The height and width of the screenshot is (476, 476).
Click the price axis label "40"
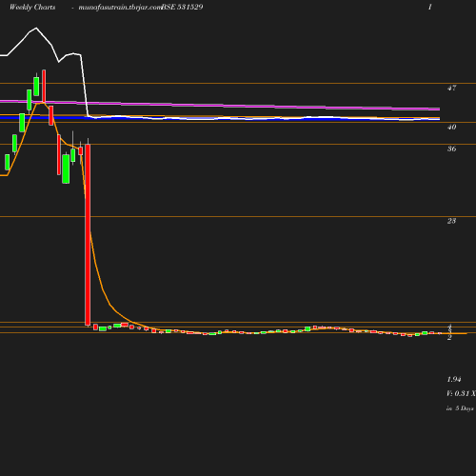click(451, 127)
